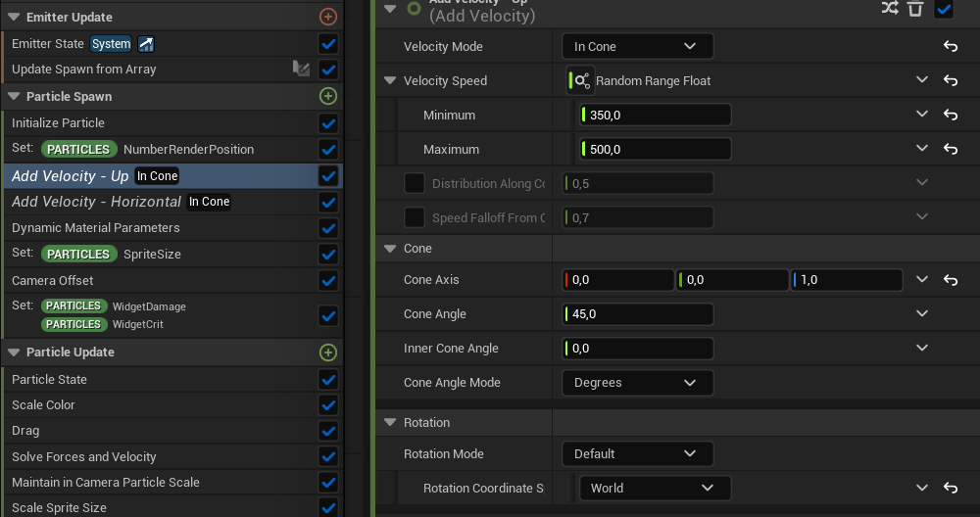980x517 pixels.
Task: Open the Velocity Mode dropdown
Action: pyautogui.click(x=637, y=47)
